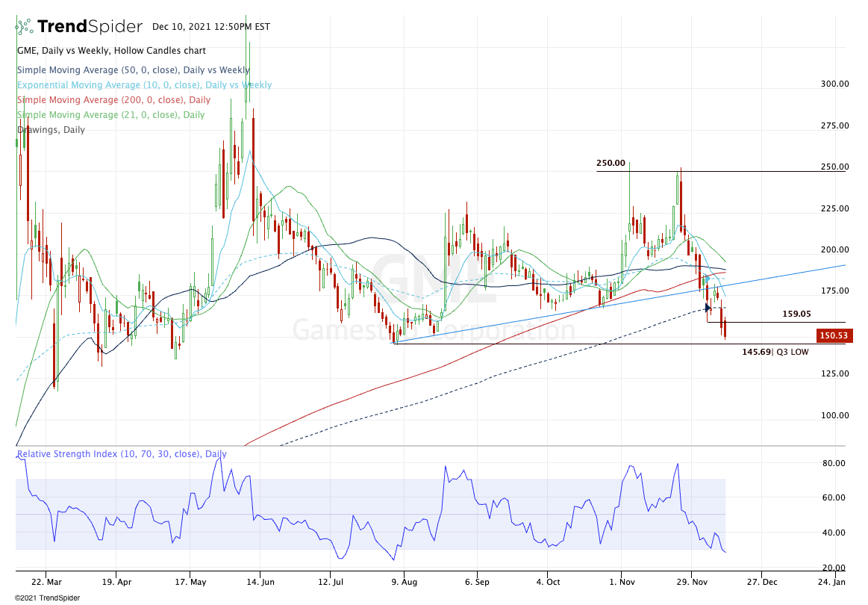
Task: Select the GME Daily vs Weekly chart title
Action: (x=111, y=51)
